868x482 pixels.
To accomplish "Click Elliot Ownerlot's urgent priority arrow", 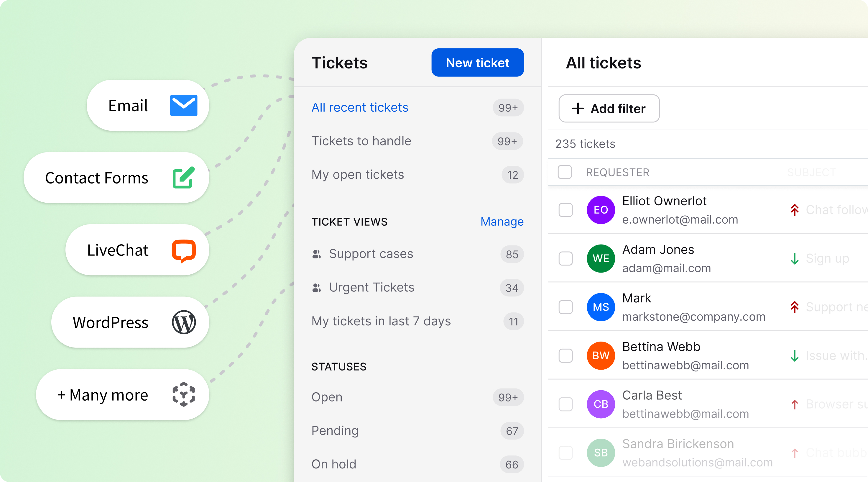I will (795, 210).
